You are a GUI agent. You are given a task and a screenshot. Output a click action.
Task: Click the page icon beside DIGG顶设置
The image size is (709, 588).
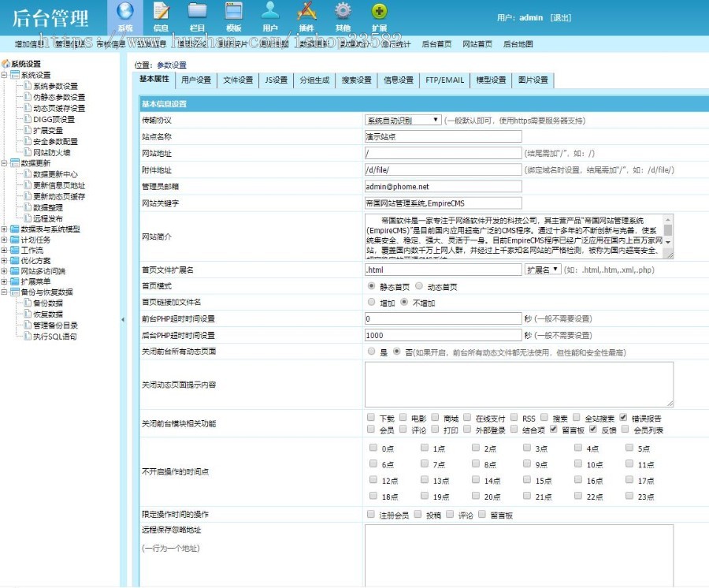pyautogui.click(x=28, y=119)
